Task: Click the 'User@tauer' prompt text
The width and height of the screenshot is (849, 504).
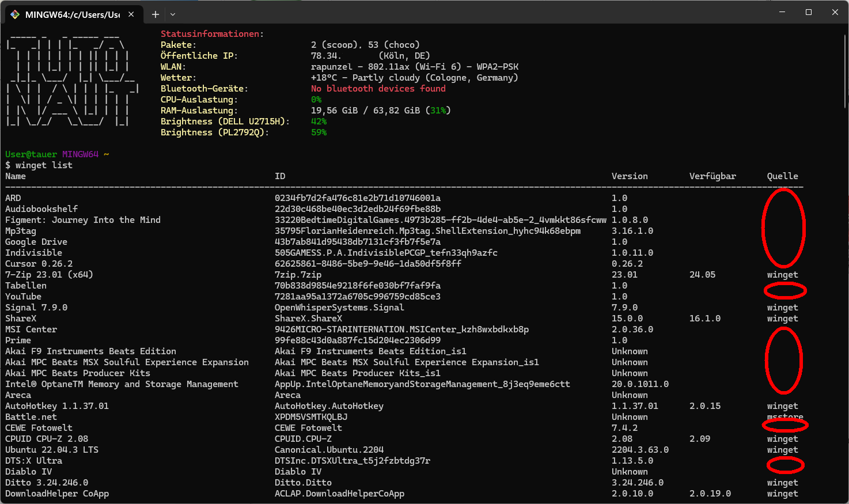Action: point(31,154)
